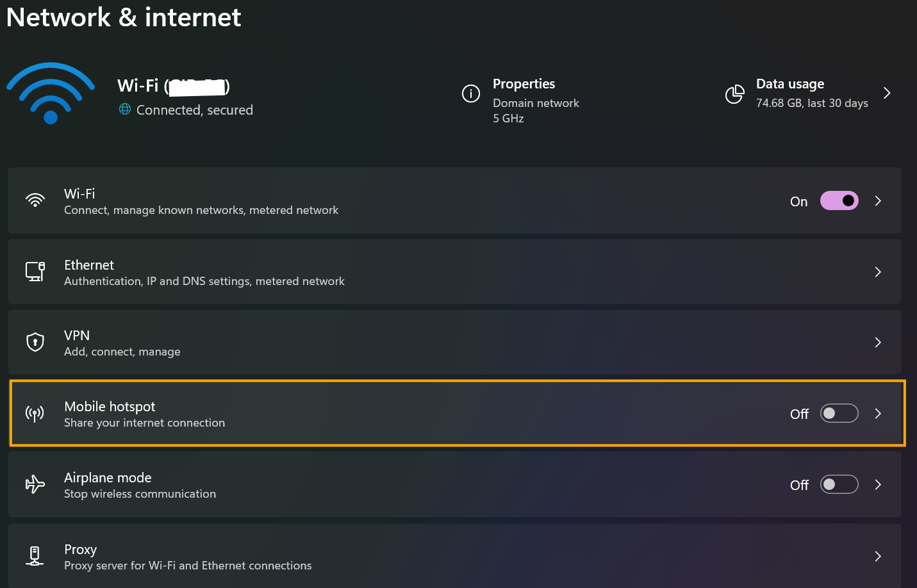Click the Data usage pie chart icon
Viewport: 917px width, 588px height.
[x=735, y=94]
